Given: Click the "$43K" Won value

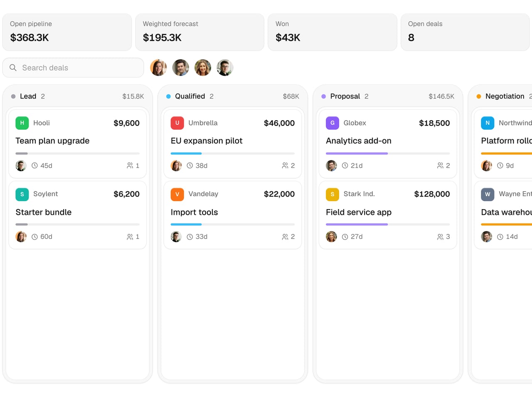Looking at the screenshot, I should [288, 38].
